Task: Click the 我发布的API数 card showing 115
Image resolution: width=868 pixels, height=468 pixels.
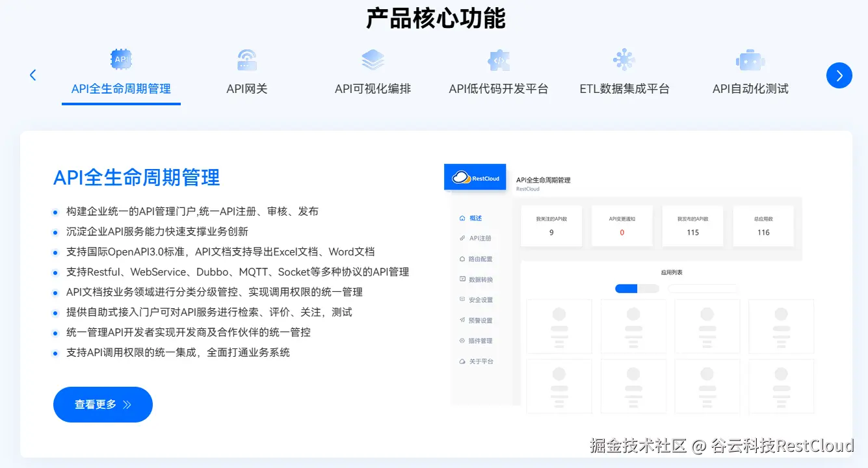Action: [x=693, y=226]
